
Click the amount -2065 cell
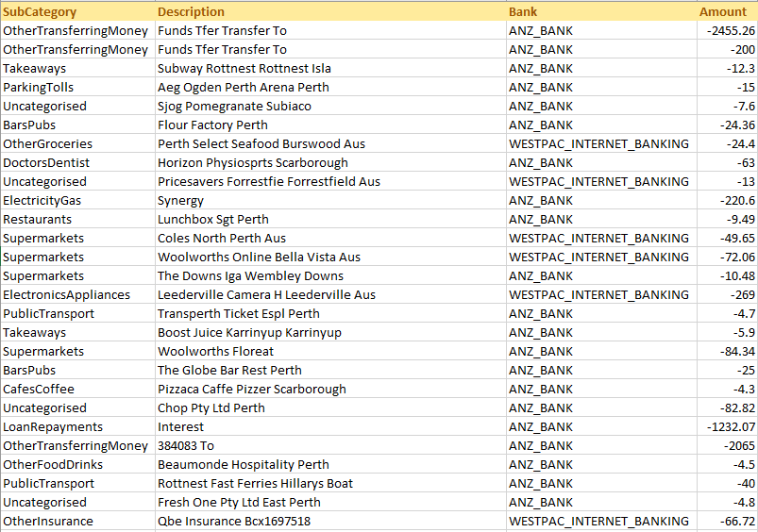click(728, 445)
